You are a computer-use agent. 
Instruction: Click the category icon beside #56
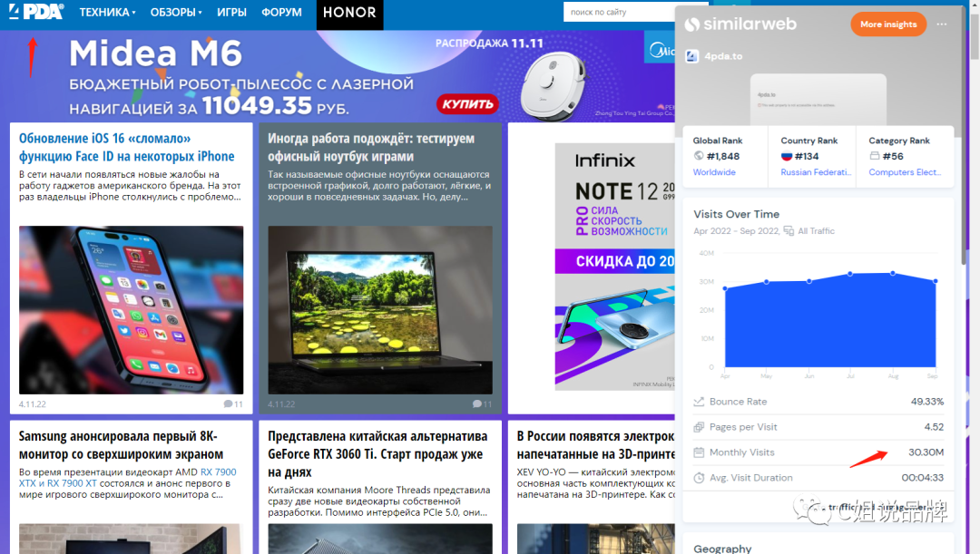[875, 156]
